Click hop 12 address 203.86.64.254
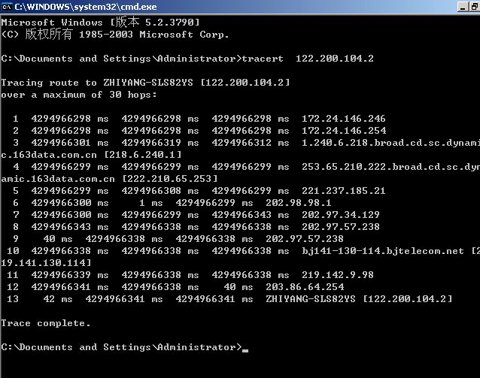The width and height of the screenshot is (480, 378). pos(305,287)
